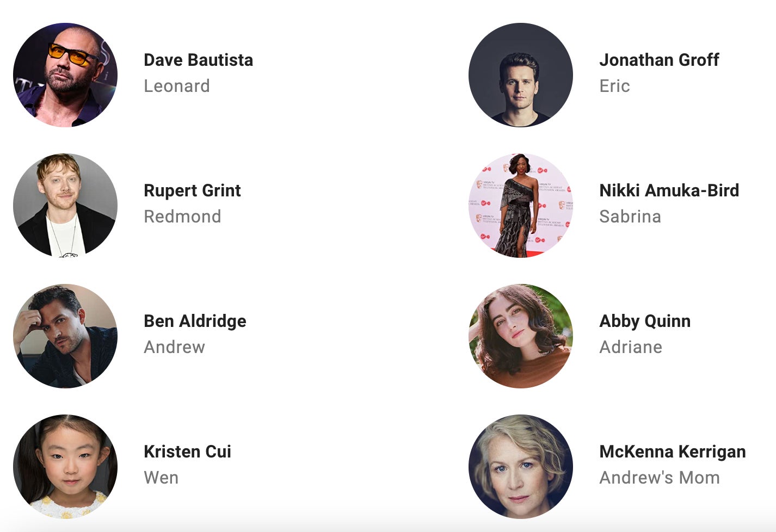776x532 pixels.
Task: Open Nikki Amuka-Bird's red carpet photo
Action: [x=521, y=206]
